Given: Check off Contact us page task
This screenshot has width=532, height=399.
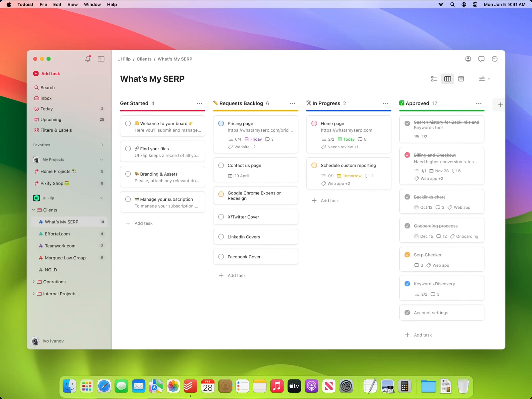Looking at the screenshot, I should pyautogui.click(x=221, y=165).
